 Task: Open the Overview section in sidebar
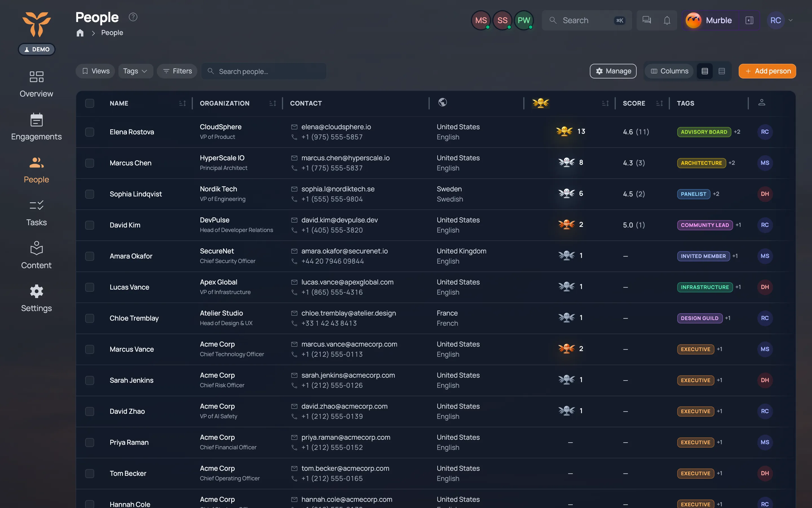pyautogui.click(x=37, y=84)
